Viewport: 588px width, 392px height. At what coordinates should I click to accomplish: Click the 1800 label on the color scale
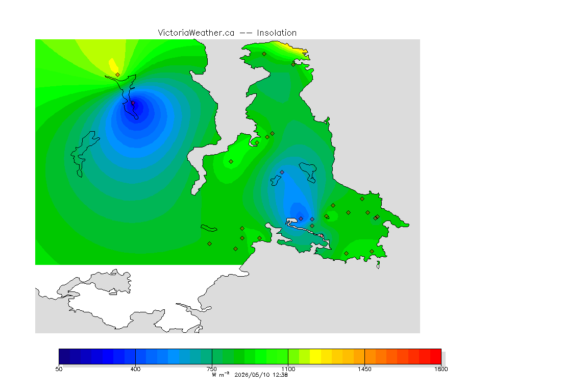(441, 369)
